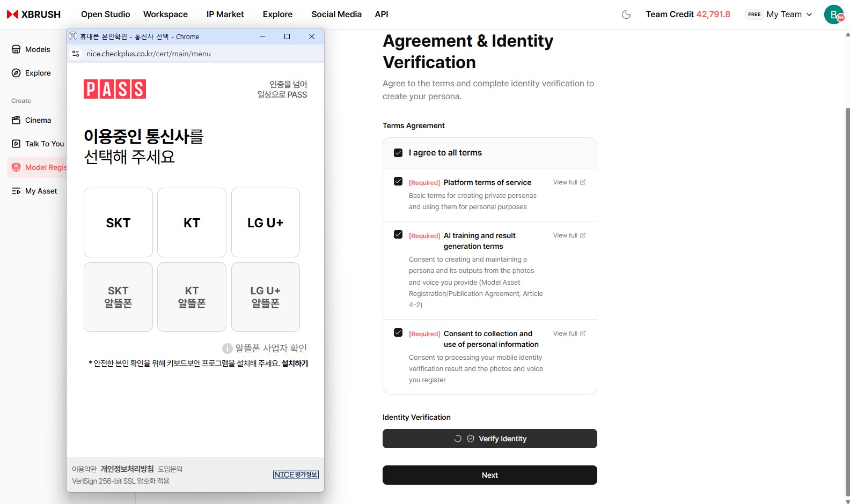Toggle dark mode moon icon
The height and width of the screenshot is (504, 850).
[x=626, y=14]
